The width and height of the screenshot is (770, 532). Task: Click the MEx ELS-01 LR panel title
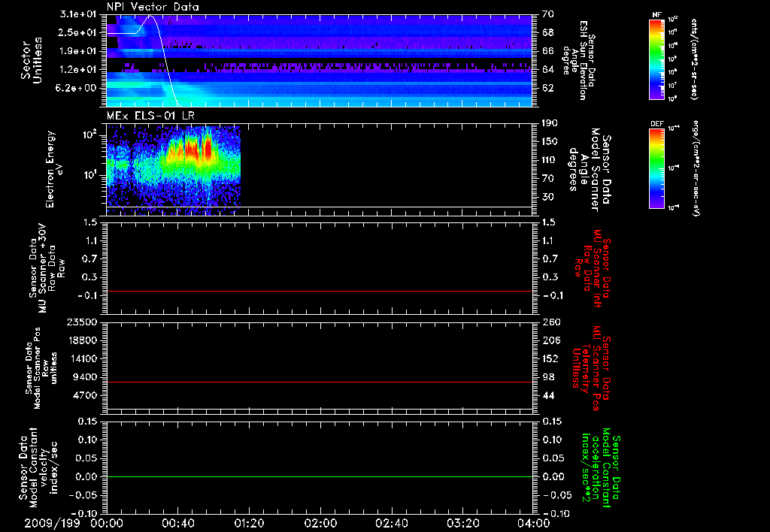[150, 116]
